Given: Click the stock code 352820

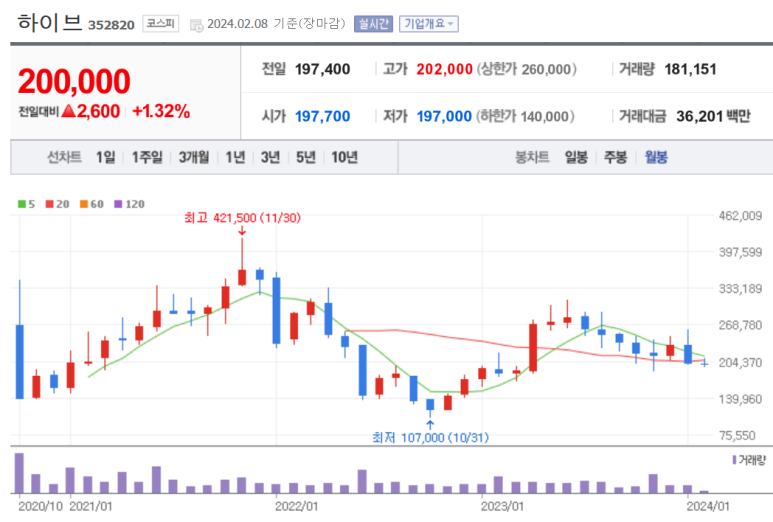Looking at the screenshot, I should point(111,25).
